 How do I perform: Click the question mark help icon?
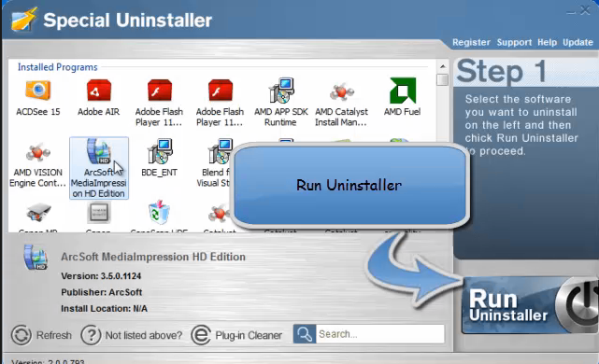(91, 335)
